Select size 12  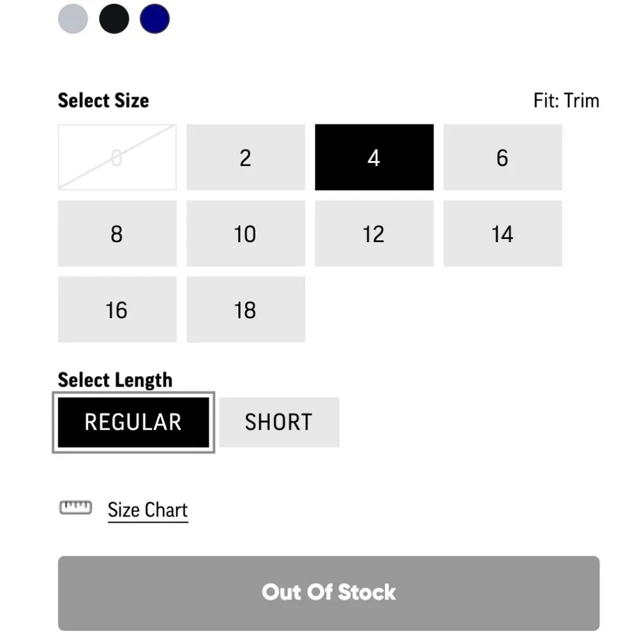(374, 233)
